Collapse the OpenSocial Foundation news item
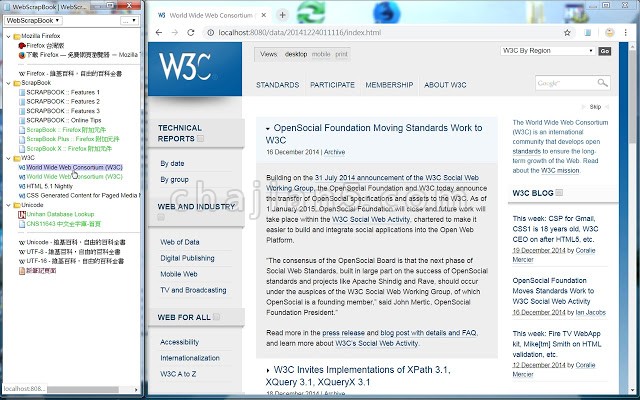Image resolution: width=640 pixels, height=400 pixels. tap(268, 129)
